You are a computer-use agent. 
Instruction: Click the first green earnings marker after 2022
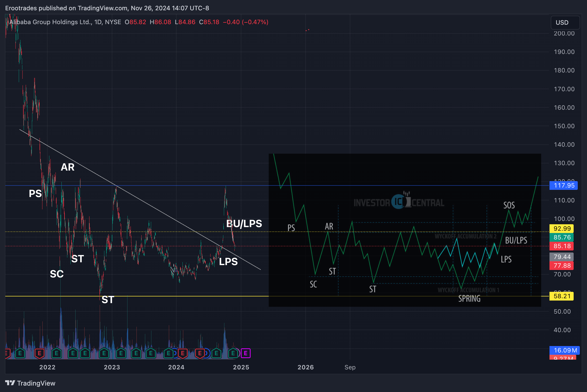click(56, 353)
